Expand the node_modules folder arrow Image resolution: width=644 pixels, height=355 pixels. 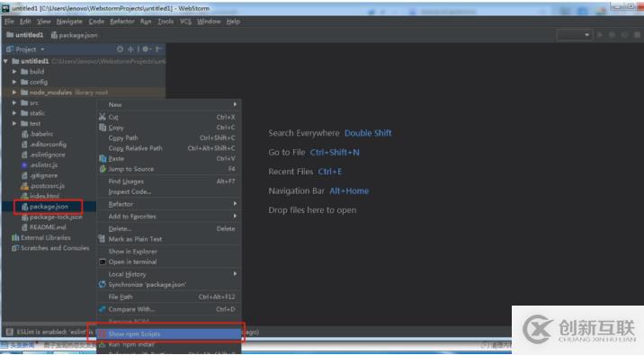(x=14, y=93)
